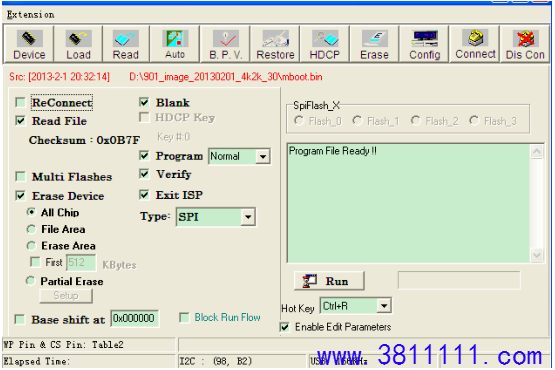
Task: Open the Type SPI dropdown
Action: [248, 217]
